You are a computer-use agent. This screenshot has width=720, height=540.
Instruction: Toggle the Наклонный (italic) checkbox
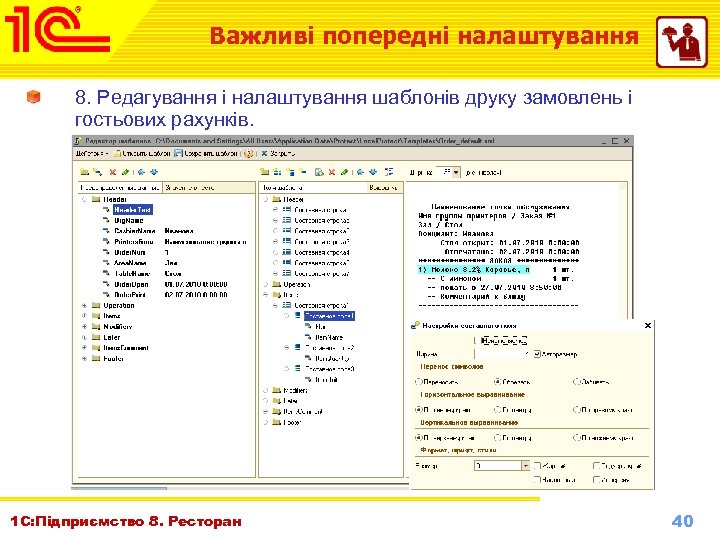click(537, 480)
